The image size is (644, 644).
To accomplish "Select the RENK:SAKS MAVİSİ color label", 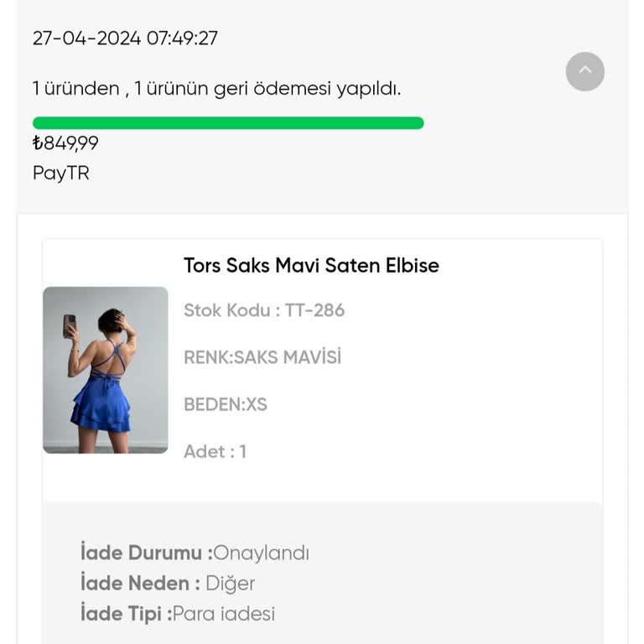I will point(262,358).
